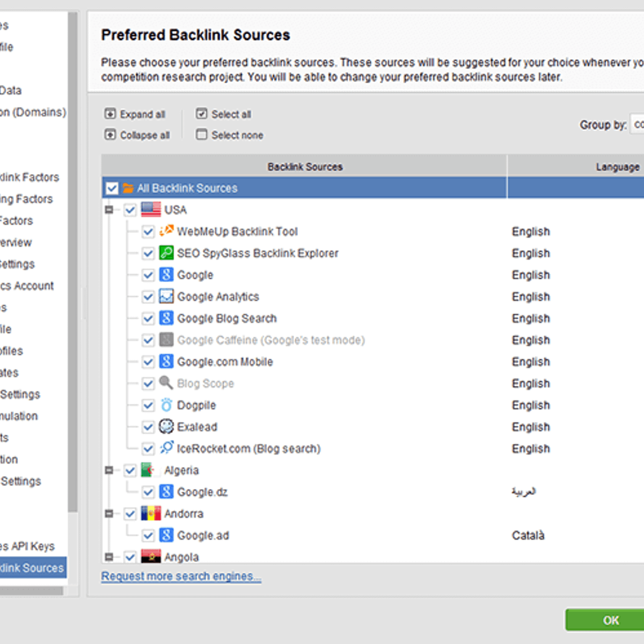Toggle the USA group checkbox
Image resolution: width=644 pixels, height=644 pixels.
130,210
